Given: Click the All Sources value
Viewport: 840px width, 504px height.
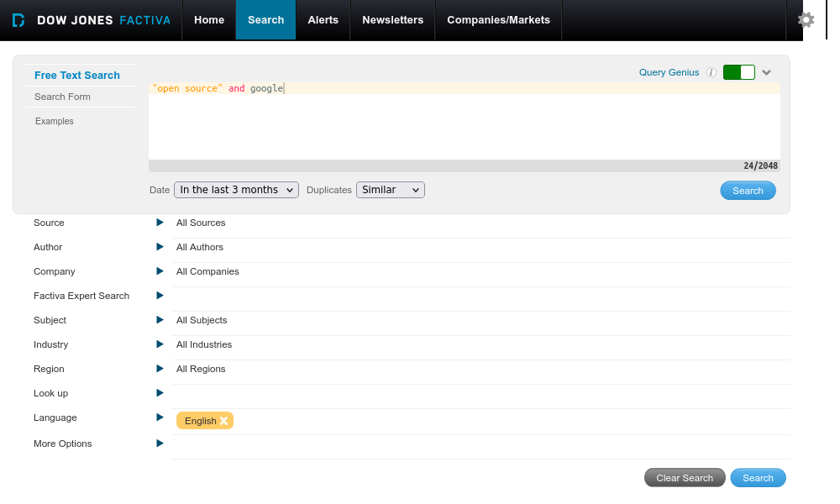Looking at the screenshot, I should coord(201,223).
